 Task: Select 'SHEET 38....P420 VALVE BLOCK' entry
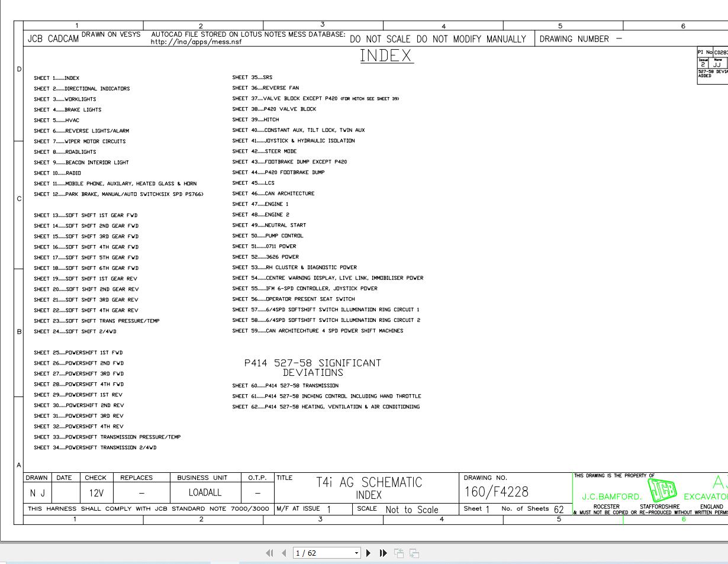pos(274,109)
